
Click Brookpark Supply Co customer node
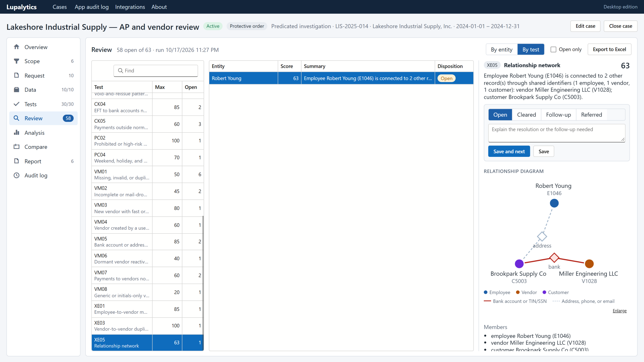point(519,264)
